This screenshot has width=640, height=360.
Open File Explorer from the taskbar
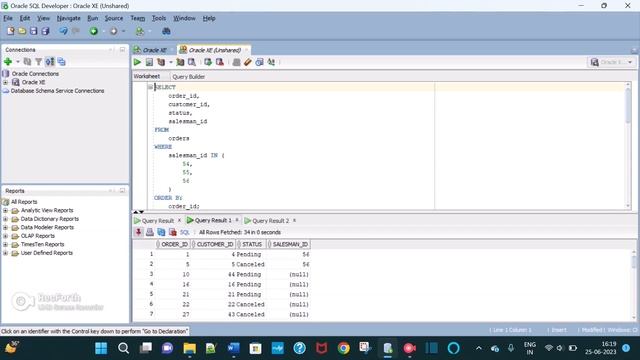189,348
